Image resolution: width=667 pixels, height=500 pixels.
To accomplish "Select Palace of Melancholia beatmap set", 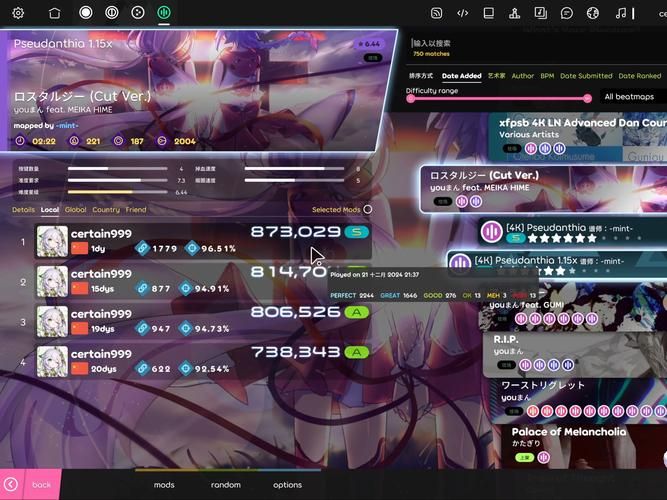I will (583, 446).
